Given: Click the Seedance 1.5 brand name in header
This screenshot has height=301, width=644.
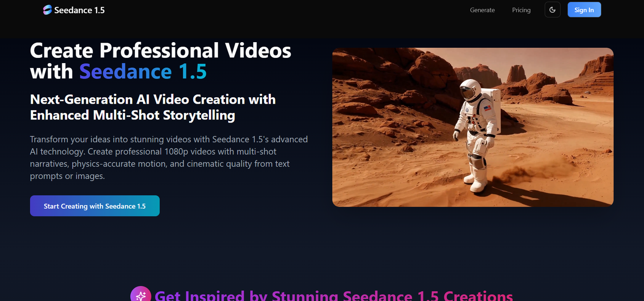Looking at the screenshot, I should coord(79,10).
